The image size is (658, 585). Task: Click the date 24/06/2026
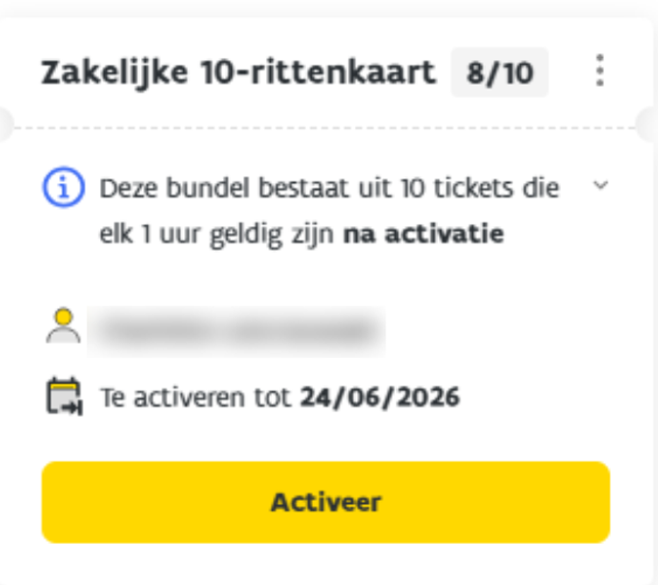pyautogui.click(x=380, y=397)
